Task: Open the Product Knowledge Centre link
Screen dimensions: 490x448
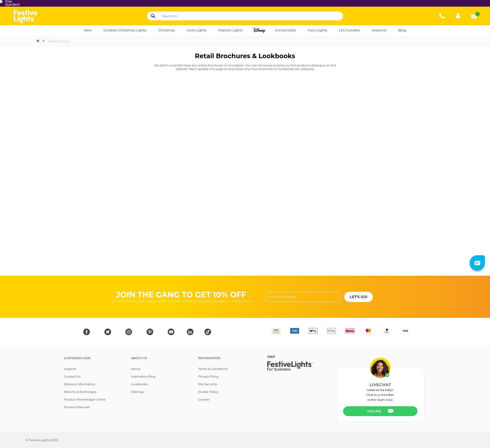Action: click(x=84, y=399)
